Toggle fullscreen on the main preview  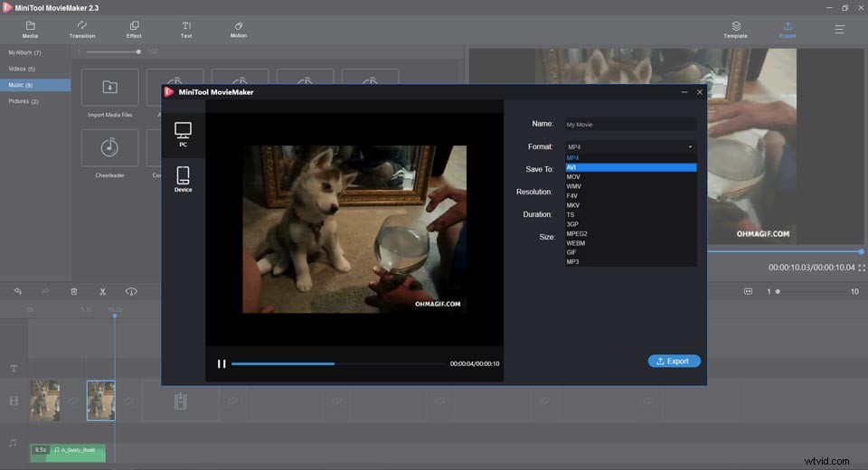coord(862,268)
